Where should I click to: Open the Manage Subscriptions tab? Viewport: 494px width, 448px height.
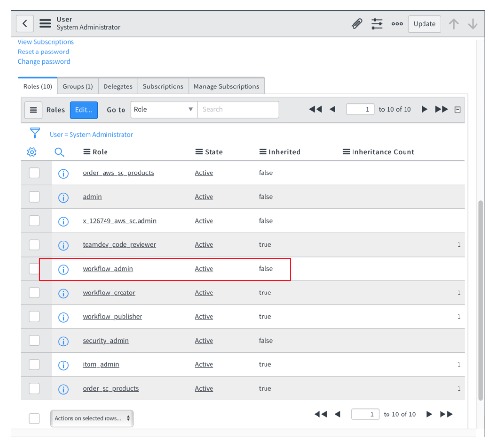click(227, 86)
